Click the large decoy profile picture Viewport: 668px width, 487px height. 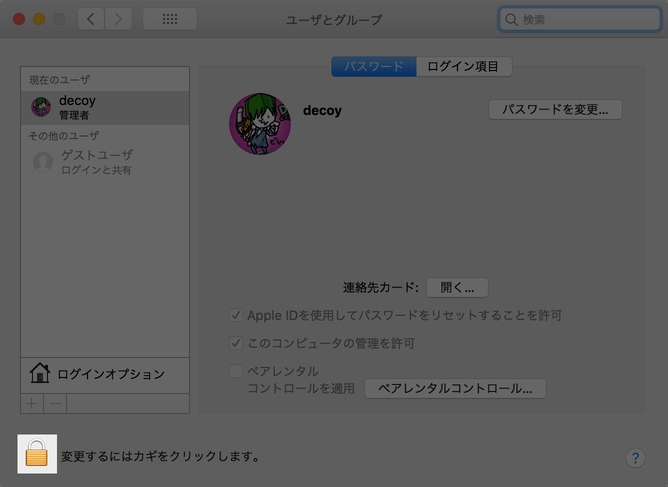[260, 124]
